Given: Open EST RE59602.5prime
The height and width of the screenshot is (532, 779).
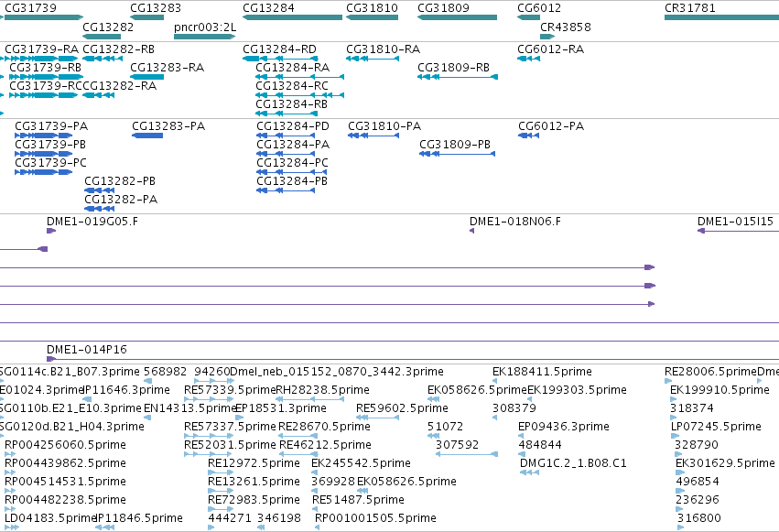Looking at the screenshot, I should tap(377, 418).
